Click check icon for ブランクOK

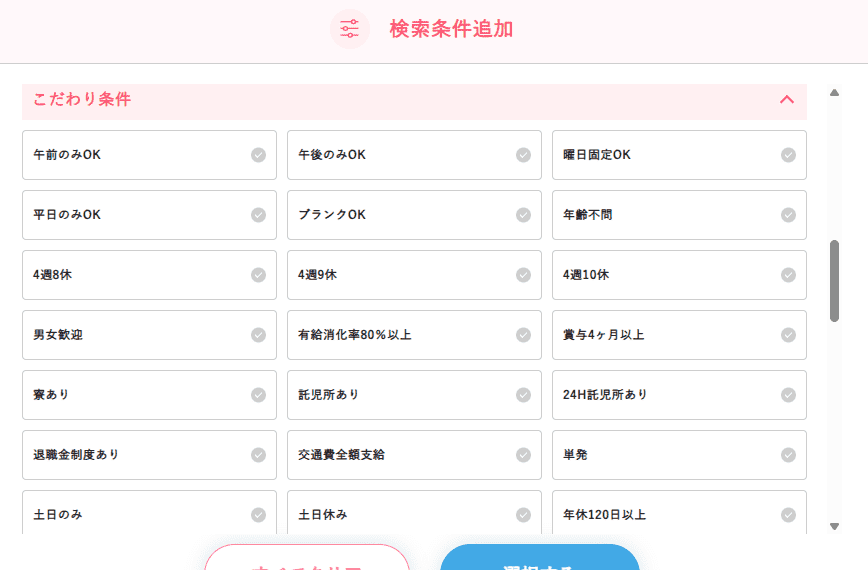pos(523,215)
